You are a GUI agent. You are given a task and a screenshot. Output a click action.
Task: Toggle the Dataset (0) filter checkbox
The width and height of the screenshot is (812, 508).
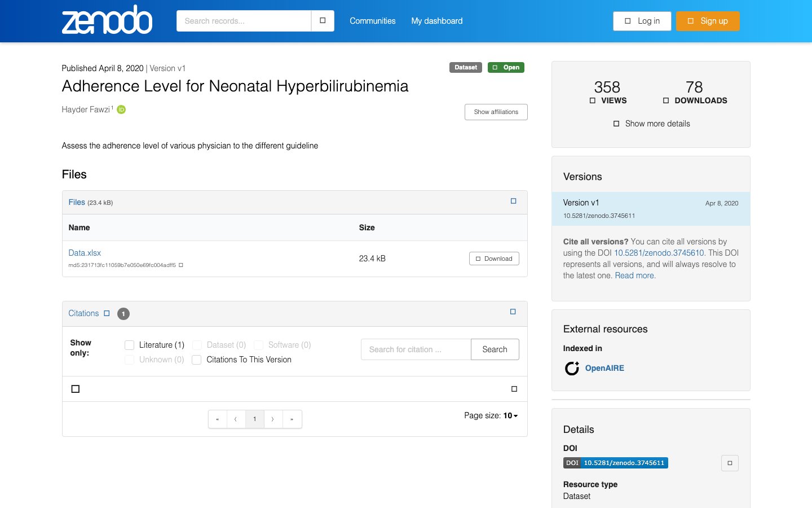(197, 345)
